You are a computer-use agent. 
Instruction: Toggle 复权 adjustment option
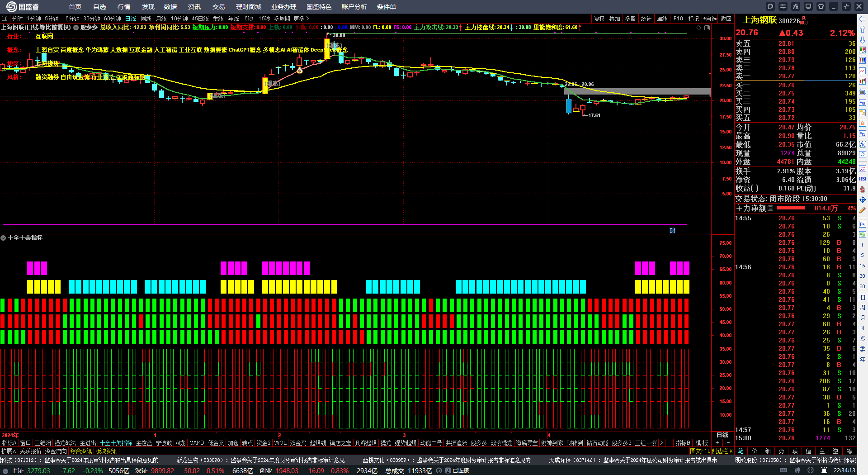point(599,19)
